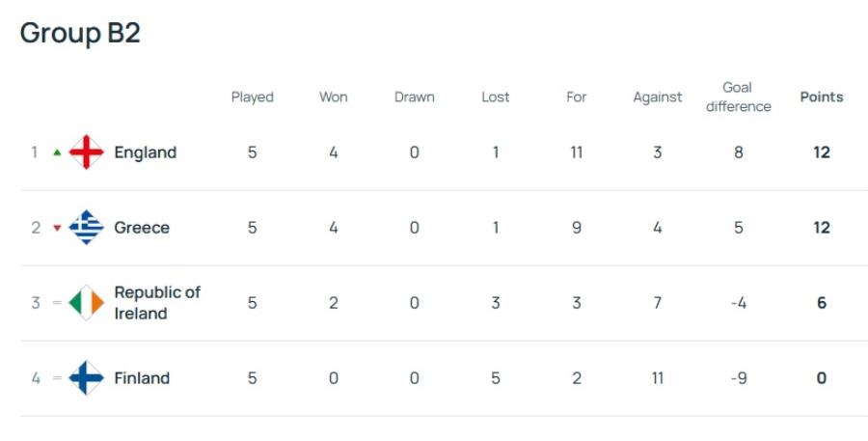Click Finland's -9 goal difference value
This screenshot has height=441, width=868.
tap(739, 378)
